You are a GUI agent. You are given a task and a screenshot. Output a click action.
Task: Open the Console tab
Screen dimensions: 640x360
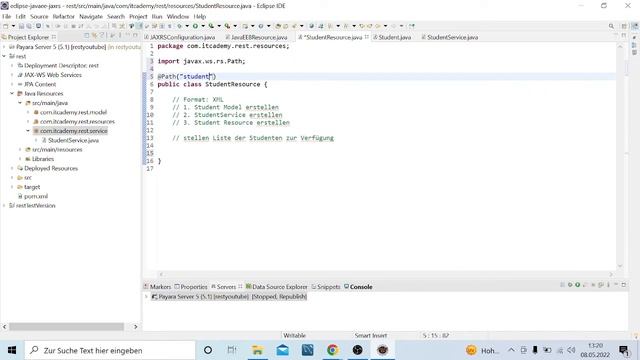point(358,287)
